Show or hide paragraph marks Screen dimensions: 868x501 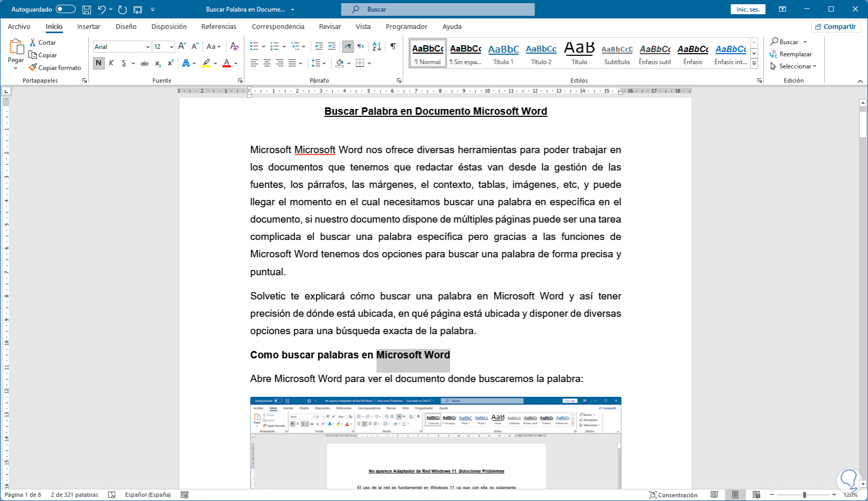[x=393, y=46]
